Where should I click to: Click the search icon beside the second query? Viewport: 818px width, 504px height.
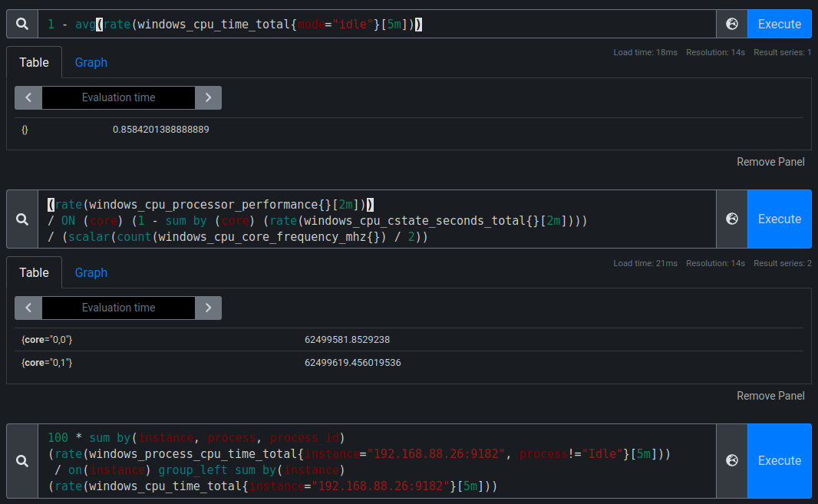click(21, 219)
